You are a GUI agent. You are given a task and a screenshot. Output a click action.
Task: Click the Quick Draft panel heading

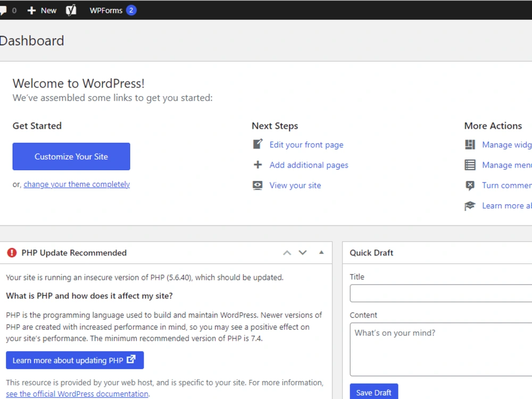pos(371,253)
